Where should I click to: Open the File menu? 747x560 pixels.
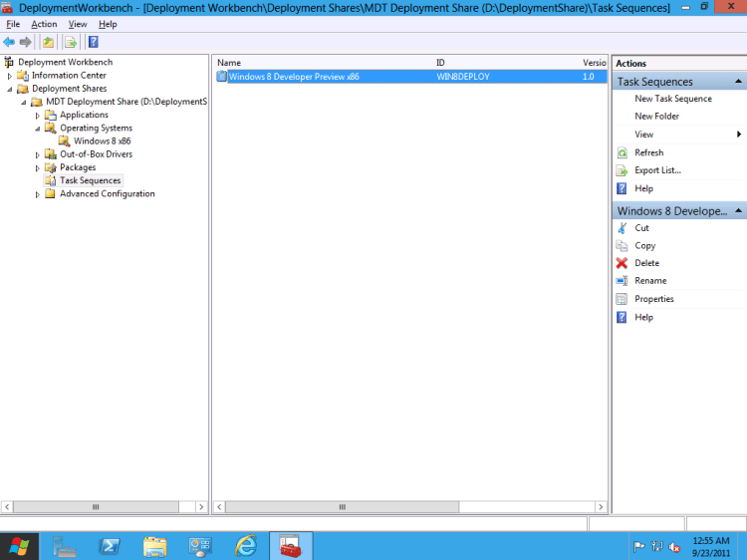coord(13,24)
